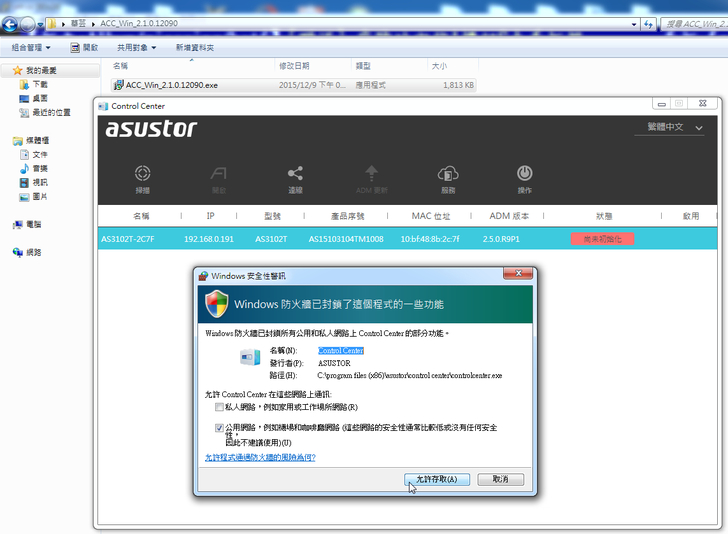Click the IP address 192.168.0.191 cell
Image resolution: width=728 pixels, height=534 pixels.
[209, 239]
